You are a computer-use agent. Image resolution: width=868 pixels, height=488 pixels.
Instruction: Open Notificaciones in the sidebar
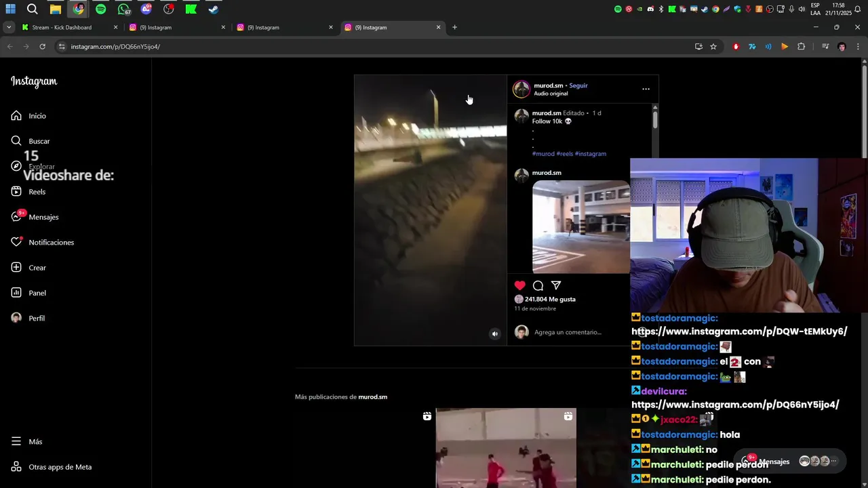(x=43, y=242)
